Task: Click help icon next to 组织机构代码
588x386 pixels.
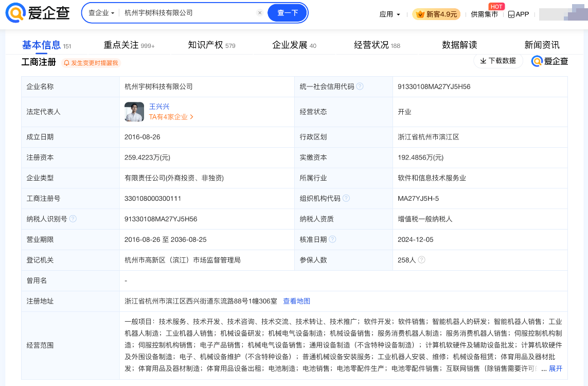Action: click(346, 198)
